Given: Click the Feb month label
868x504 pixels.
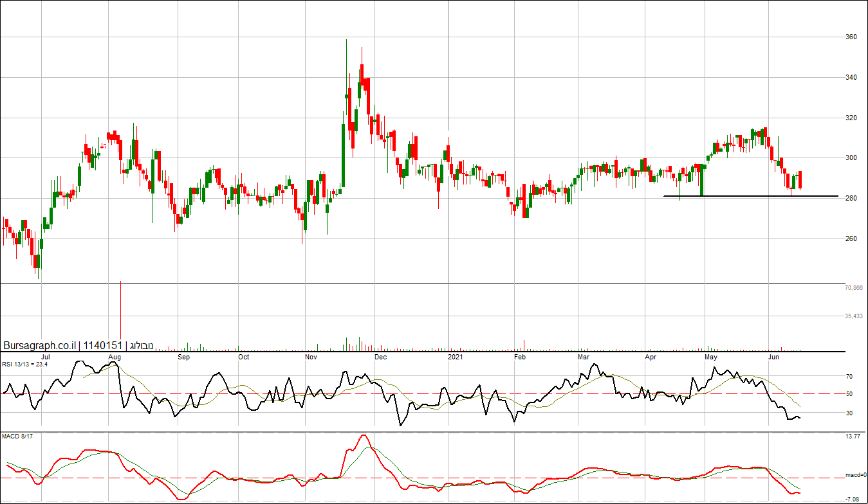Looking at the screenshot, I should pyautogui.click(x=520, y=356).
